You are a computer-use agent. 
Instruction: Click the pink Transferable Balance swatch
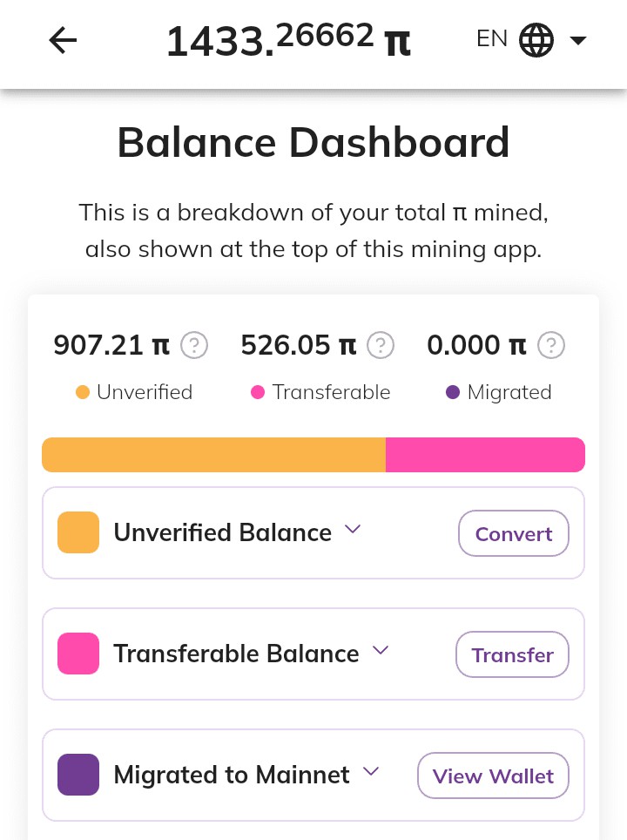78,654
